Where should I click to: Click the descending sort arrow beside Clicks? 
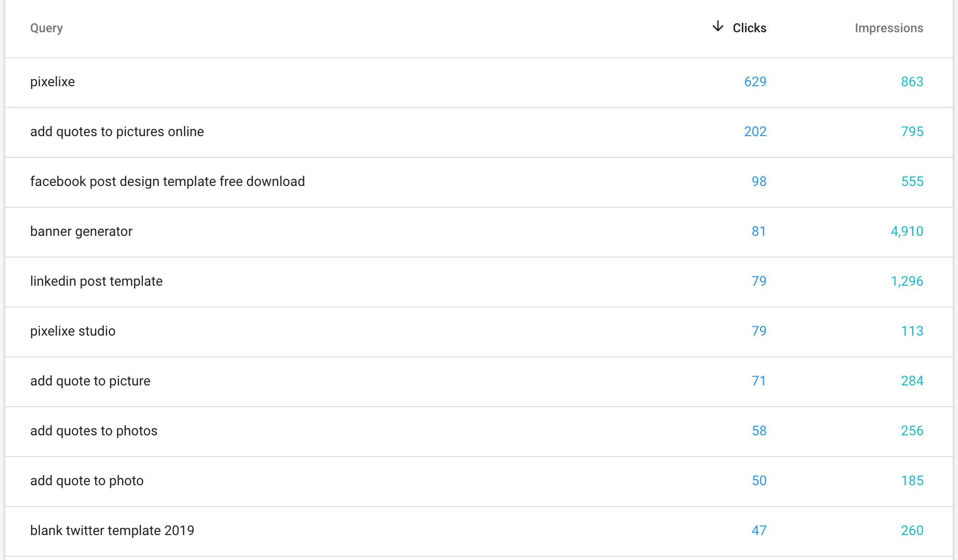click(x=718, y=26)
